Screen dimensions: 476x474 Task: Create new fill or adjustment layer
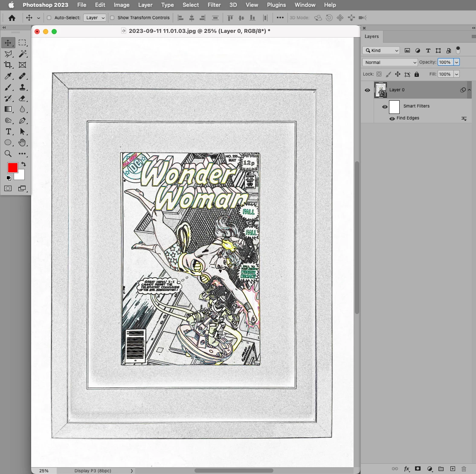coord(430,469)
